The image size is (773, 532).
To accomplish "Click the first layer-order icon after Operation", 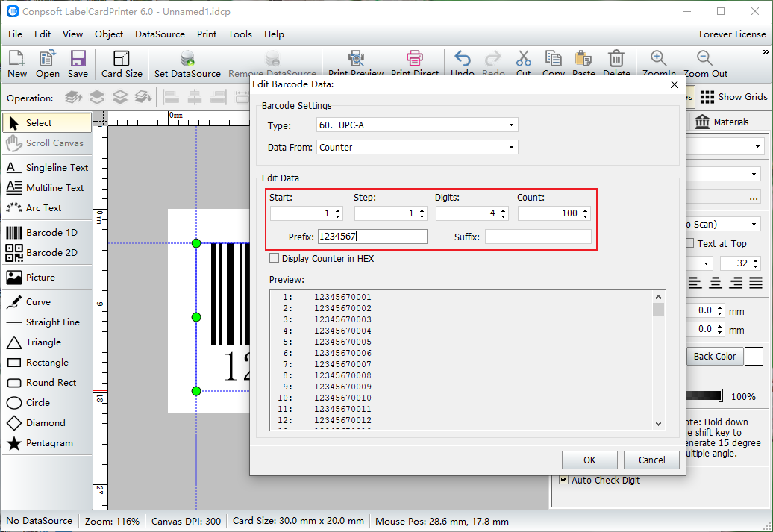I will click(x=73, y=97).
